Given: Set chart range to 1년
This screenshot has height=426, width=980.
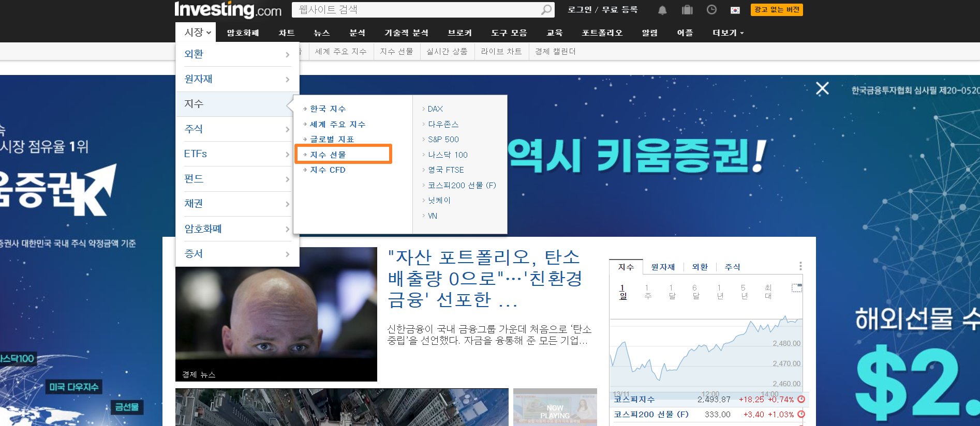Looking at the screenshot, I should pyautogui.click(x=720, y=292).
